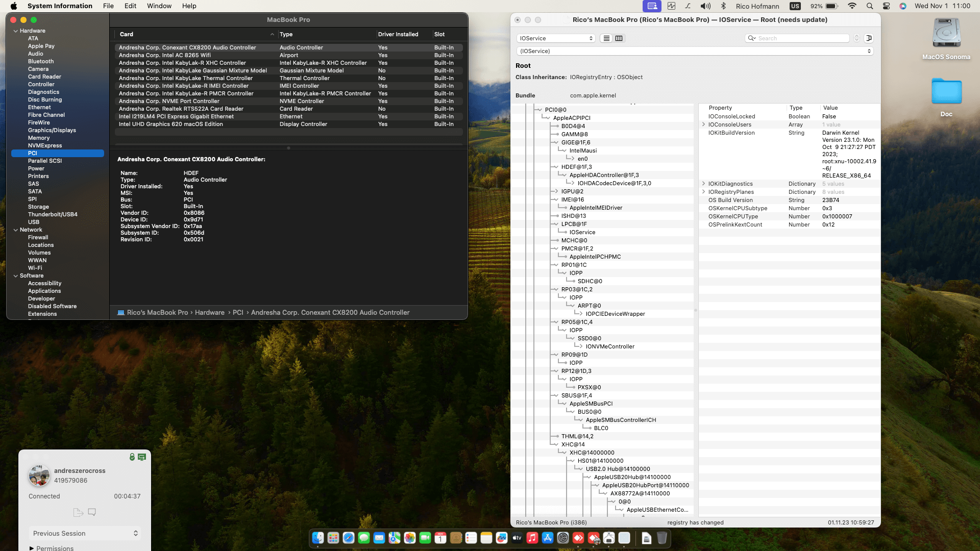Image resolution: width=980 pixels, height=551 pixels.
Task: Launch Safari from the Dock
Action: click(349, 538)
